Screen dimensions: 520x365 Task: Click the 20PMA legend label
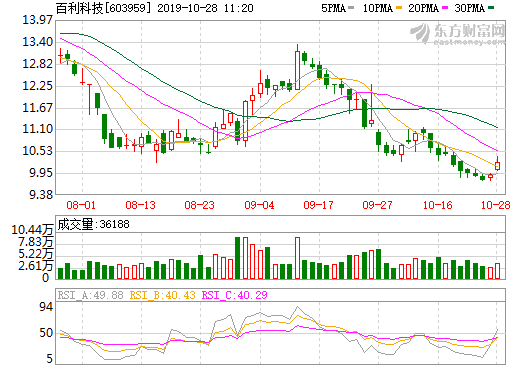pyautogui.click(x=423, y=8)
